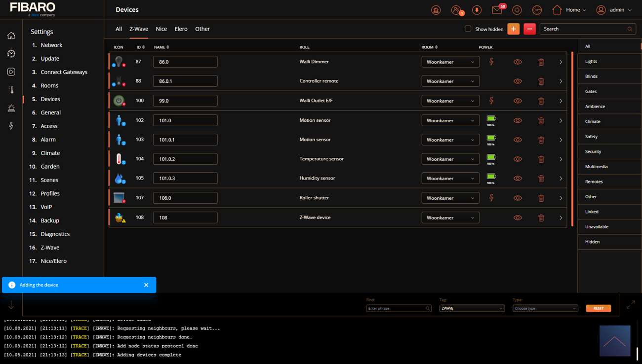Click the red minus remove device button
Viewport: 642px width, 364px height.
pos(529,29)
